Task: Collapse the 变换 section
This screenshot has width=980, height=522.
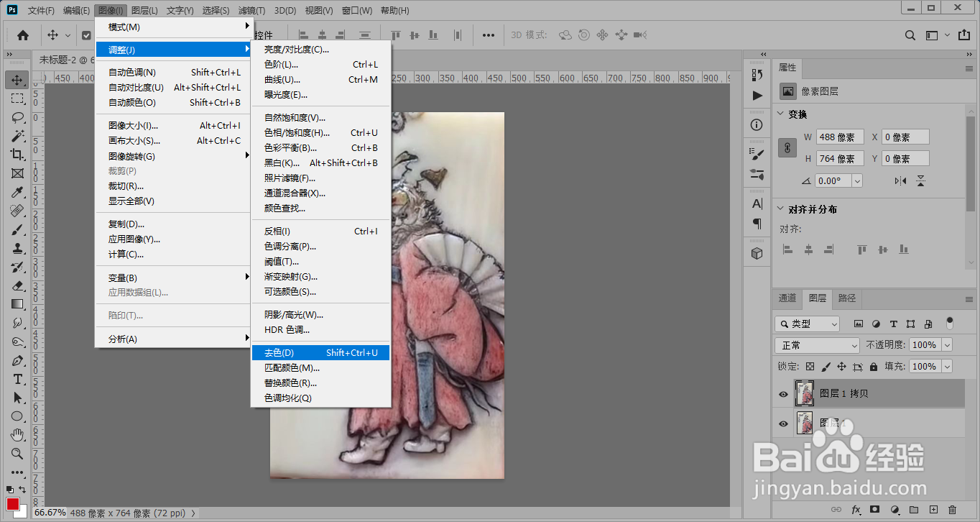Action: pyautogui.click(x=781, y=114)
